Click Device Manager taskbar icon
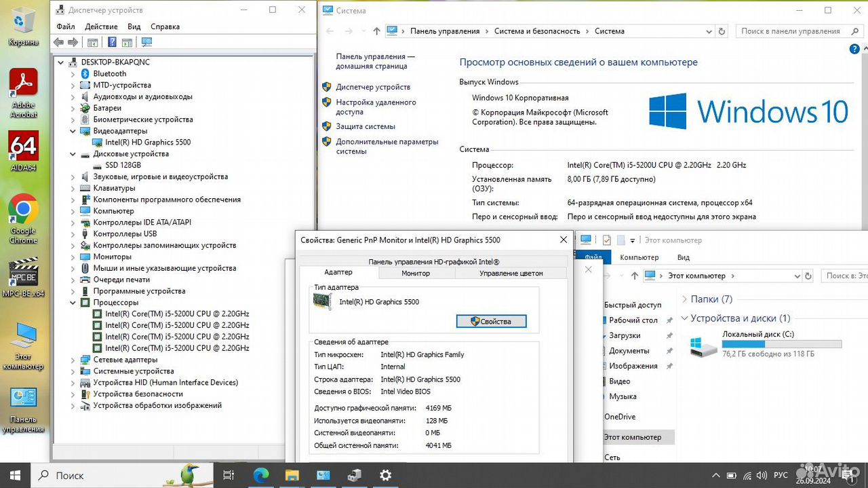This screenshot has width=868, height=488. coord(354,475)
